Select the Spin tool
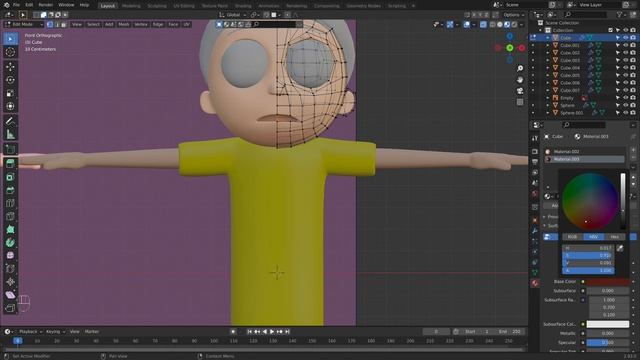Screen dimensions: 640x360 (10, 242)
